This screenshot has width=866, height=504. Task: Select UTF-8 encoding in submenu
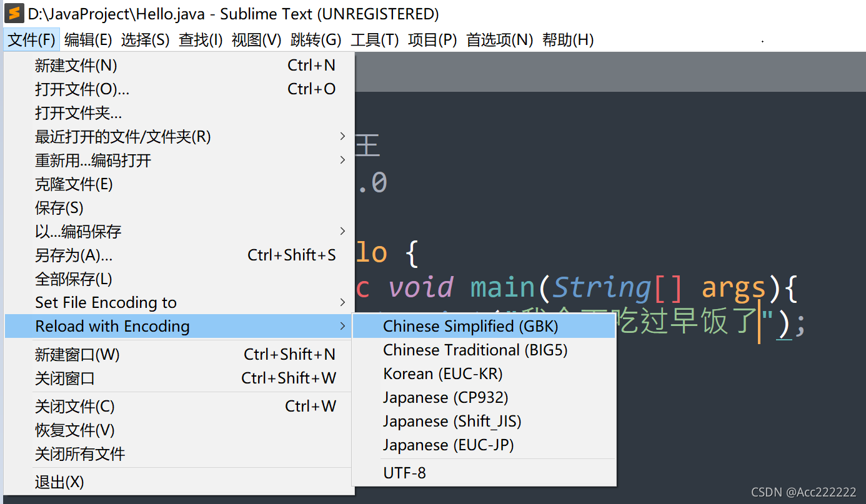coord(484,473)
